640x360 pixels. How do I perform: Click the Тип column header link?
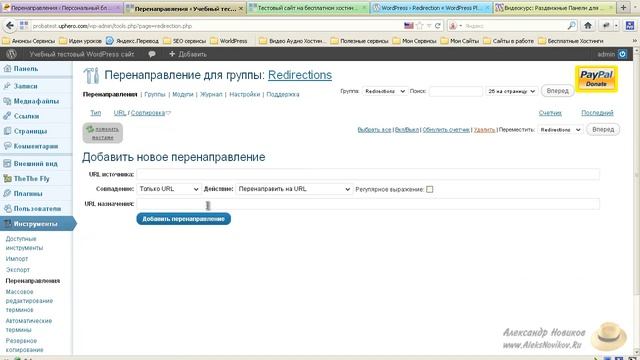(x=96, y=113)
